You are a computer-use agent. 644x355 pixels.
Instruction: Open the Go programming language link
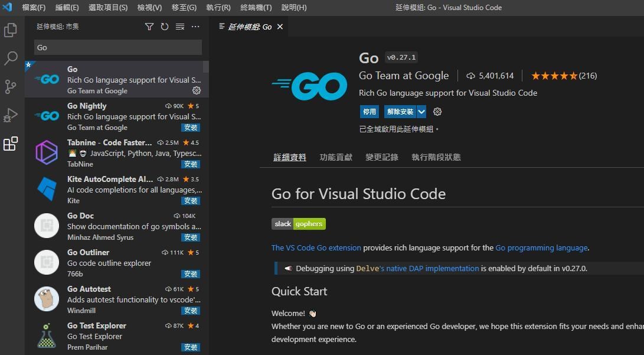click(541, 247)
